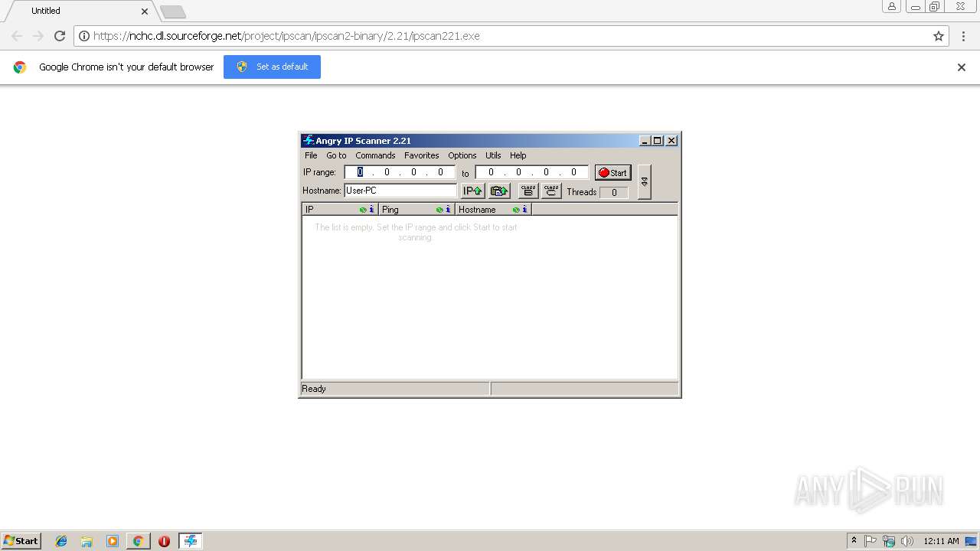Reload the Chrome page
This screenshot has width=980, height=551.
click(x=60, y=36)
